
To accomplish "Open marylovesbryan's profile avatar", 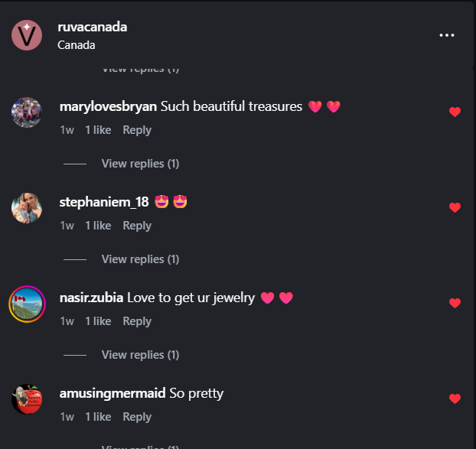I will point(27,112).
